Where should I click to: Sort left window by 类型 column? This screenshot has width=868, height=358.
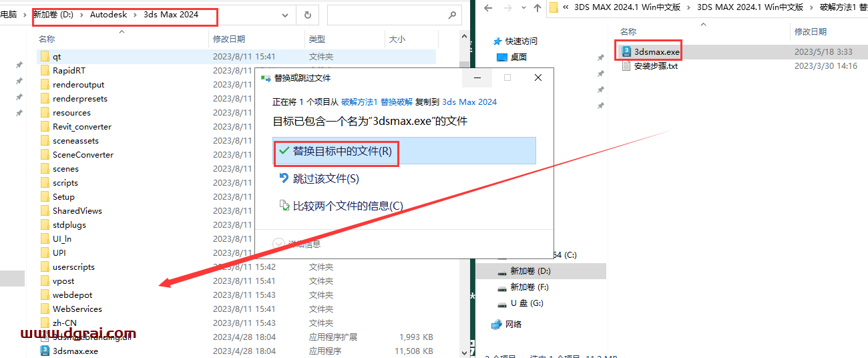317,39
